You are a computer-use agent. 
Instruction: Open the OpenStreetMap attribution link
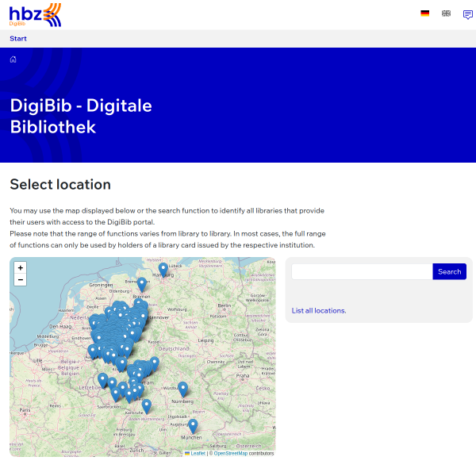[x=231, y=453]
